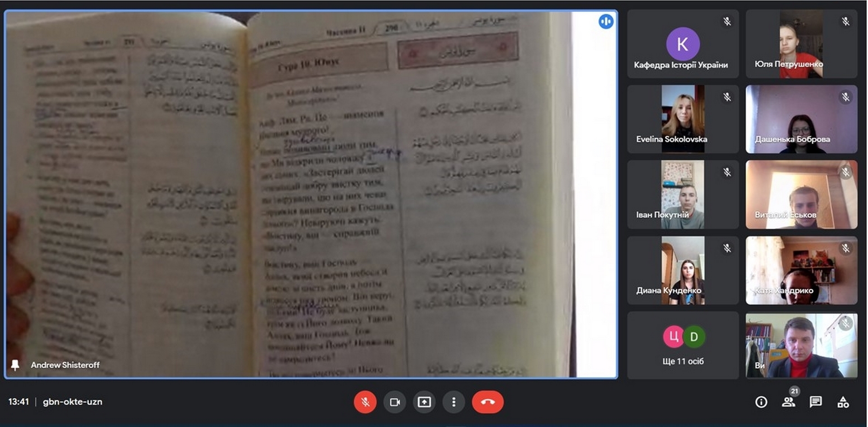
Task: Click the present screen button
Action: tap(424, 402)
